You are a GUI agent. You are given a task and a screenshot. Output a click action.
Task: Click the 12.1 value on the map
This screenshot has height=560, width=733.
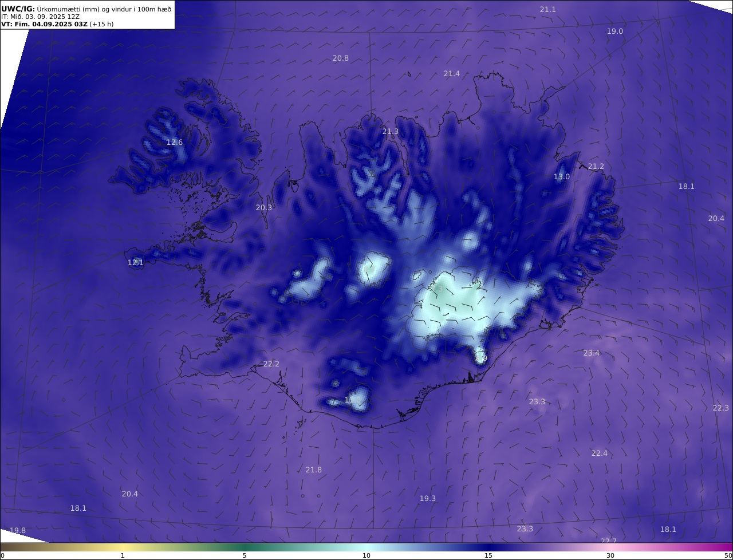point(136,262)
